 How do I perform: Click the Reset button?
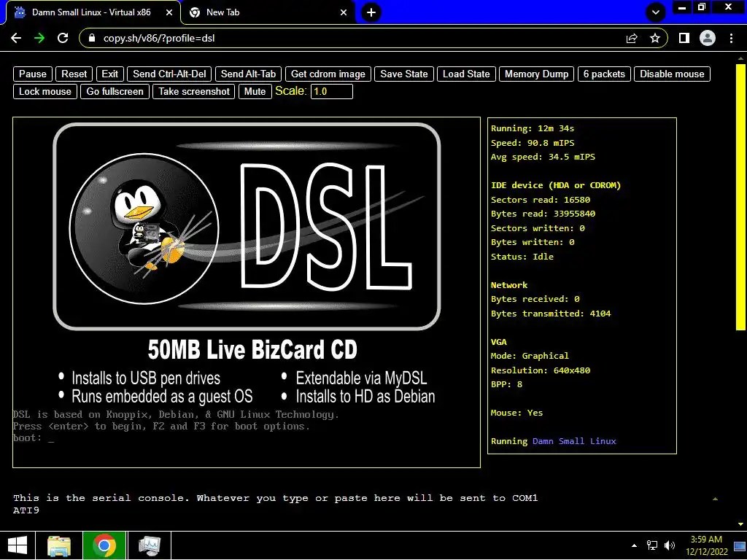pyautogui.click(x=74, y=74)
